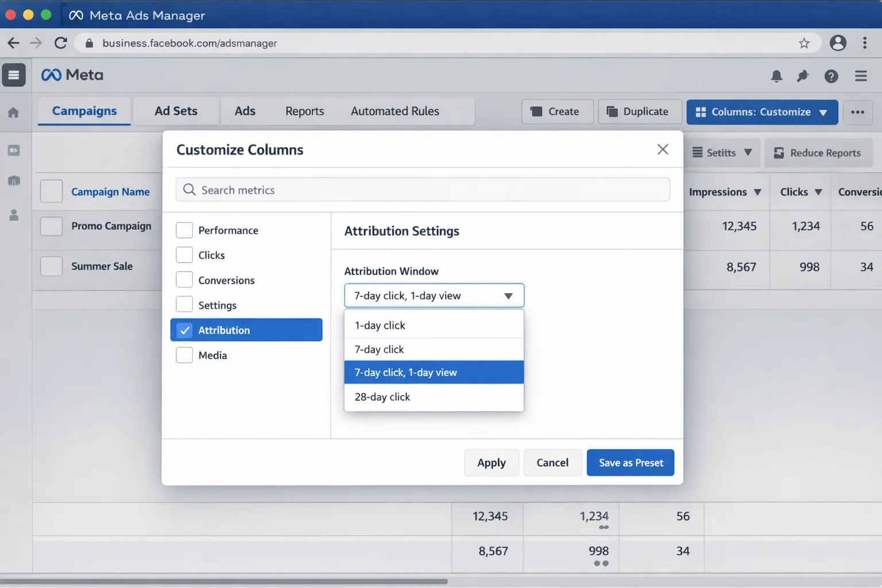Switch to the Ad Sets tab
This screenshot has width=882, height=588.
(x=176, y=111)
